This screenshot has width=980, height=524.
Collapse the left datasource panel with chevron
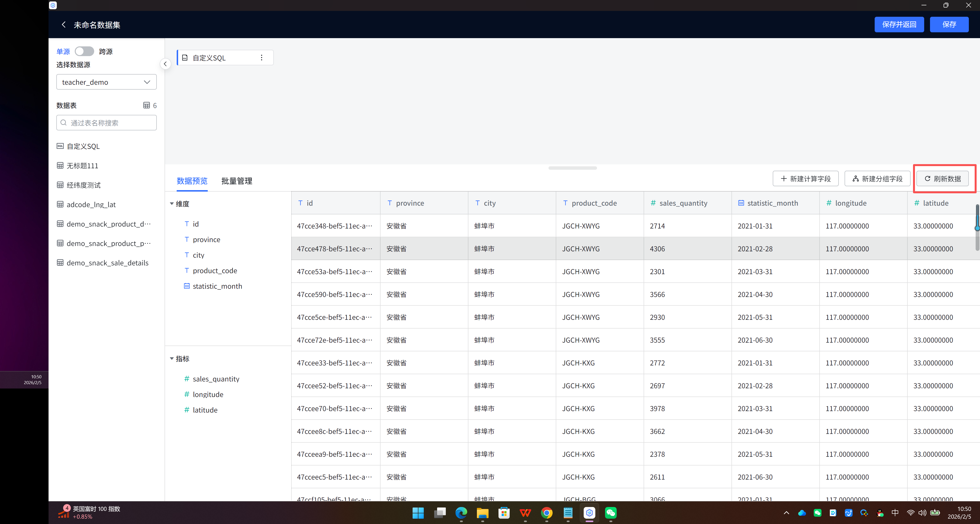pyautogui.click(x=165, y=64)
